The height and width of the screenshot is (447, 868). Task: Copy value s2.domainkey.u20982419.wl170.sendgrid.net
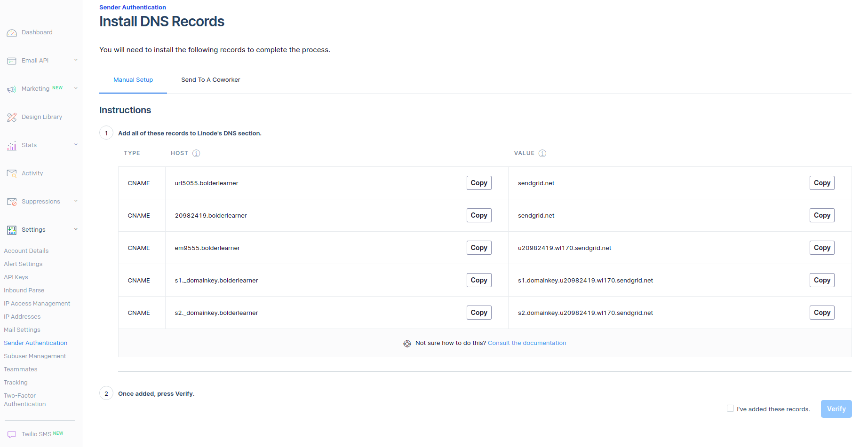pos(822,313)
